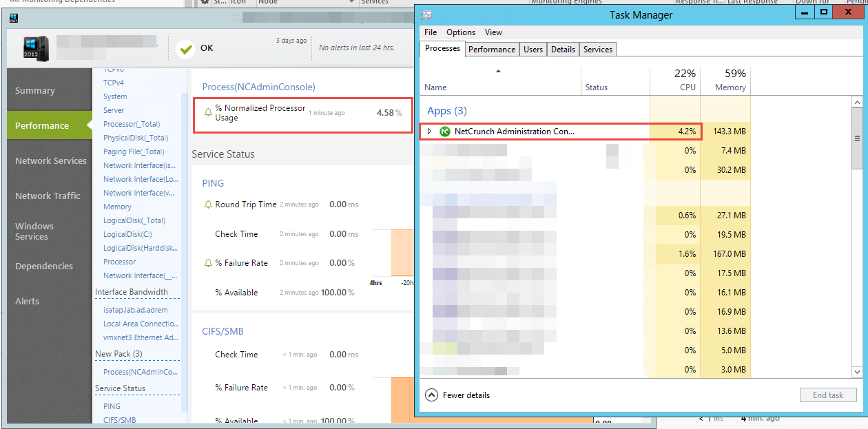The height and width of the screenshot is (429, 868).
Task: Click the Fewer details arrow icon
Action: pos(432,395)
